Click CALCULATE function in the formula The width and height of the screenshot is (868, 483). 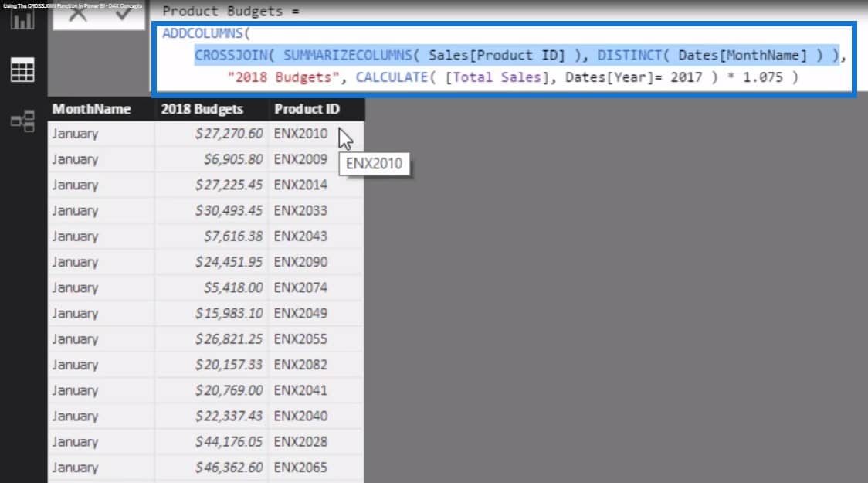pos(392,77)
